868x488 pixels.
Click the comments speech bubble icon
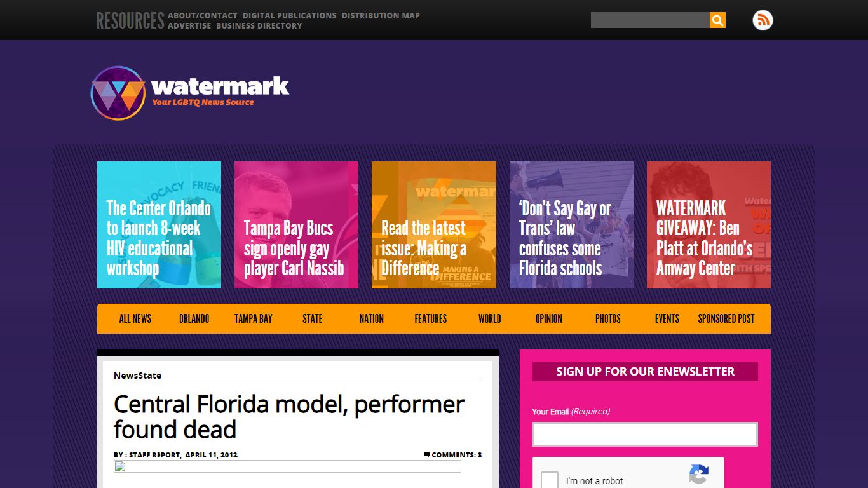coord(427,454)
